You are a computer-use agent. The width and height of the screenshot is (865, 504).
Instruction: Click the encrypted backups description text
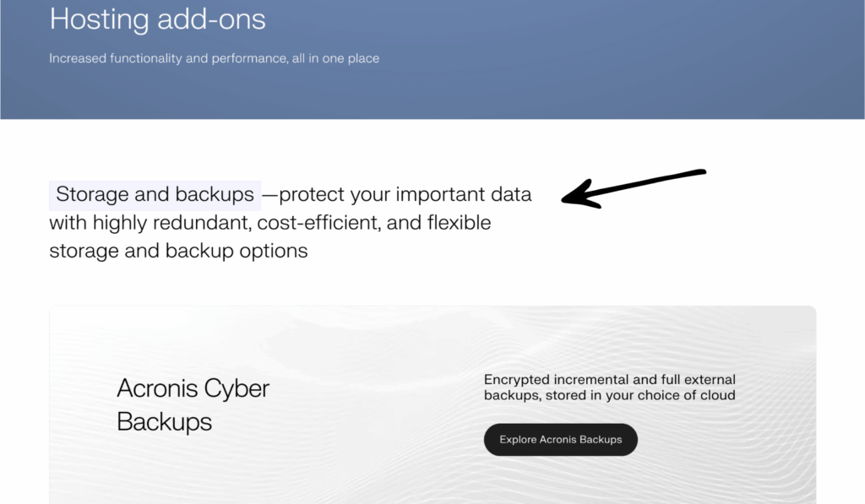click(608, 387)
